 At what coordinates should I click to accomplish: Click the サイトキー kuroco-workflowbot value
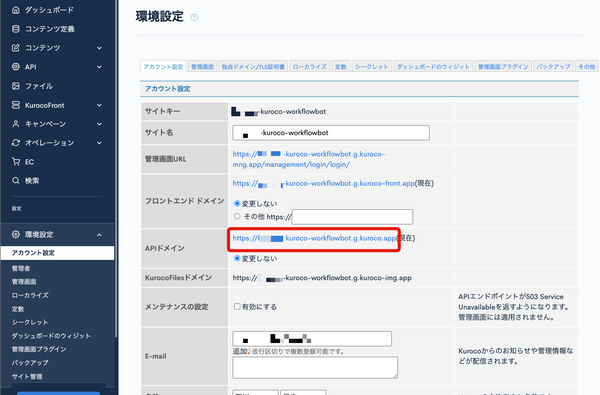(279, 111)
